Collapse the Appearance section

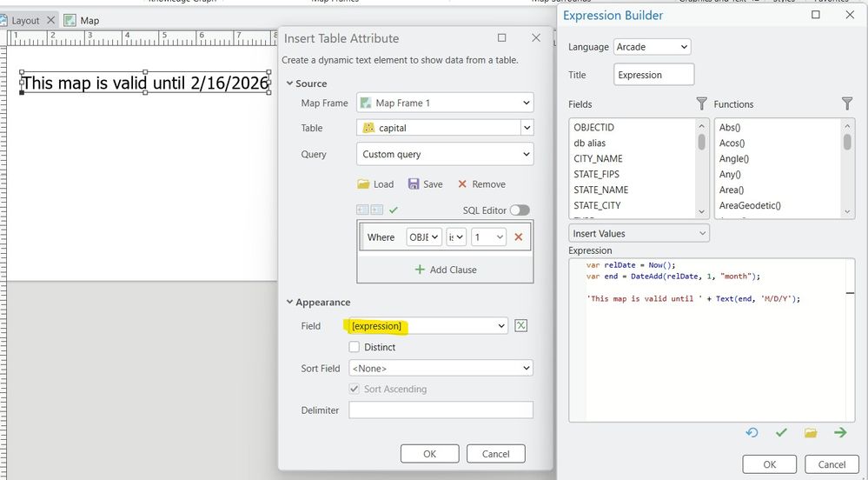click(289, 302)
